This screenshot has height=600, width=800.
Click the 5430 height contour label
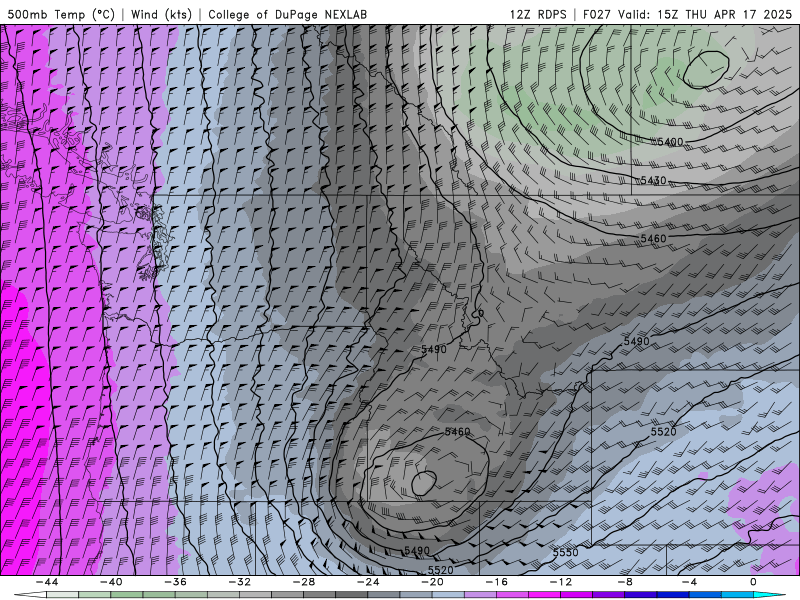654,181
